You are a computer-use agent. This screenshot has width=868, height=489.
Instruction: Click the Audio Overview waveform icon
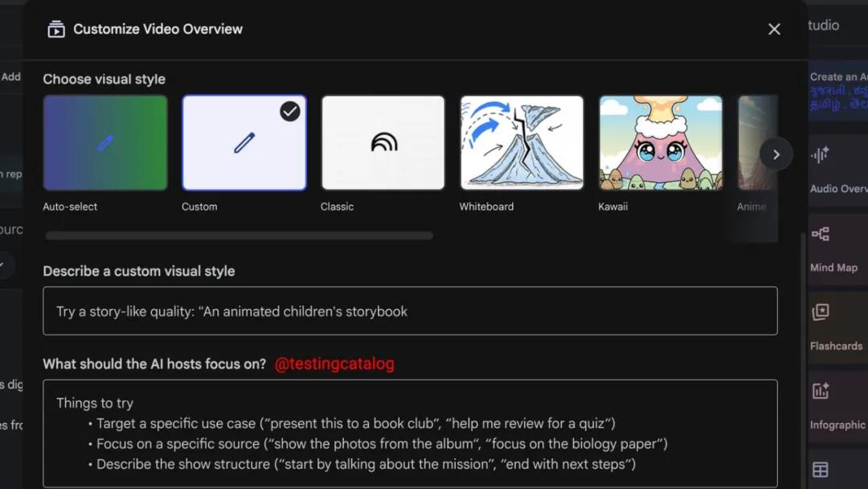click(820, 156)
